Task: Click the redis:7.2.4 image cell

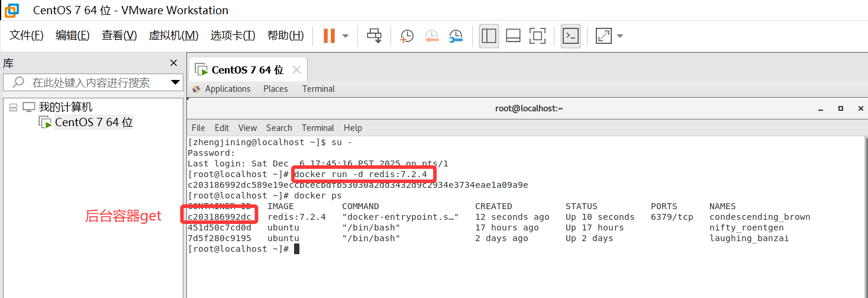Action: click(297, 217)
